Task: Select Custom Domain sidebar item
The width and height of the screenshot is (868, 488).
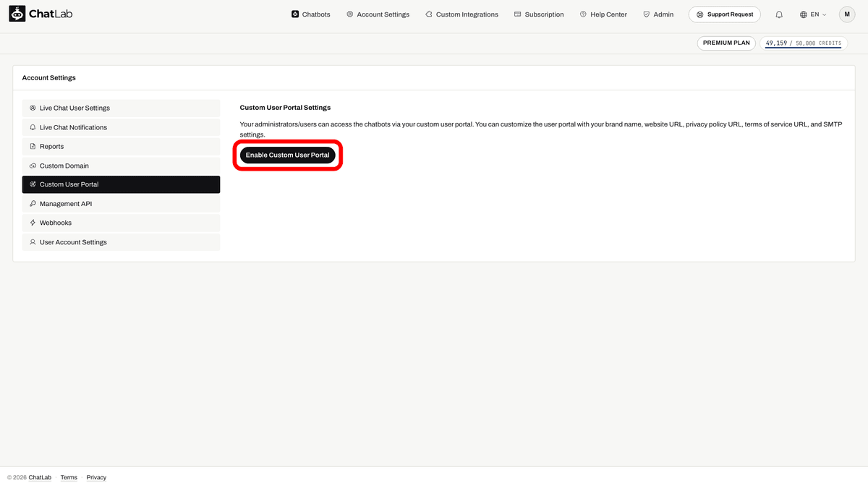Action: pos(121,166)
